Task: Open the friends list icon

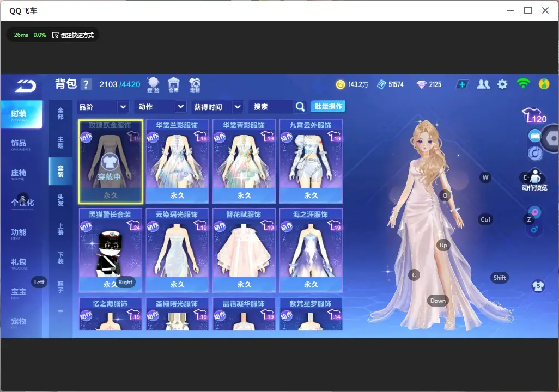Action: pyautogui.click(x=483, y=84)
